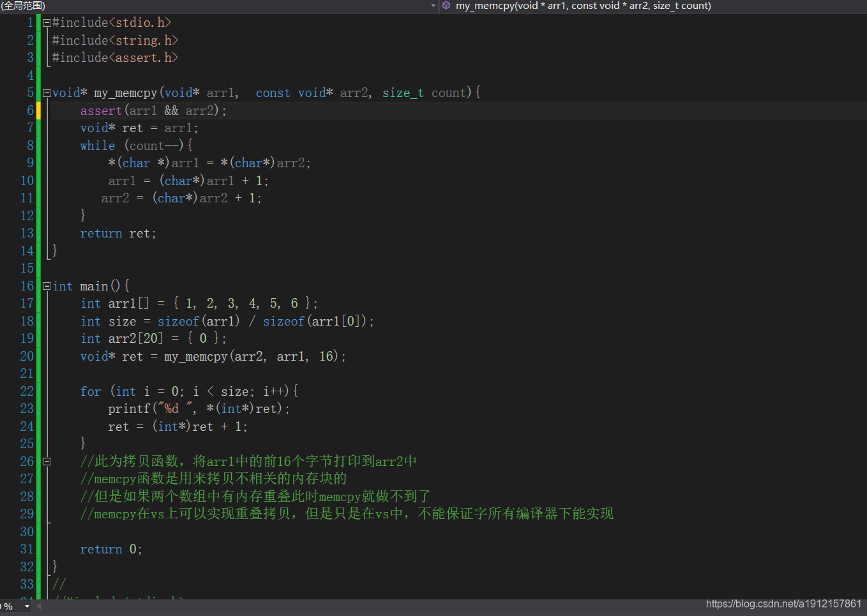
Task: Click on #include<string.h> line
Action: click(x=115, y=40)
